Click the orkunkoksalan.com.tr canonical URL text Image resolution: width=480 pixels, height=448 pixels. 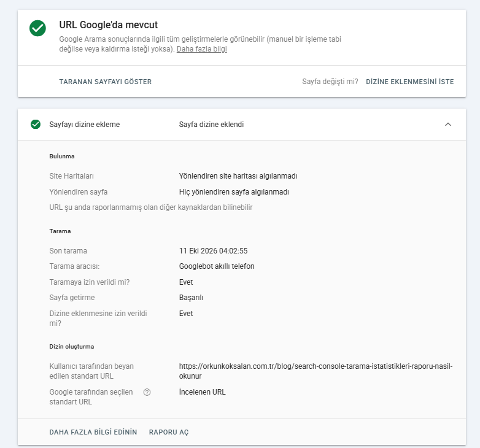point(315,371)
